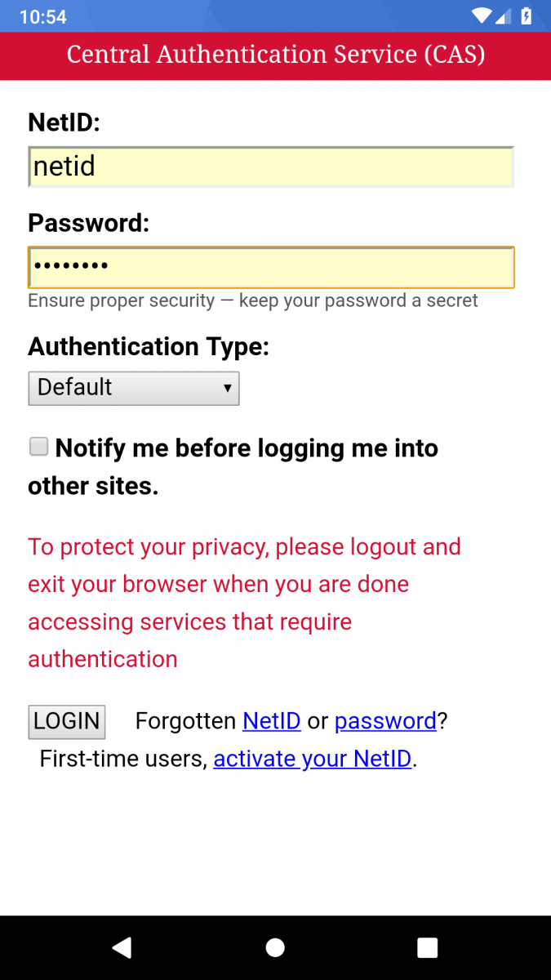
Task: Tap the Android home circle icon
Action: [x=275, y=947]
